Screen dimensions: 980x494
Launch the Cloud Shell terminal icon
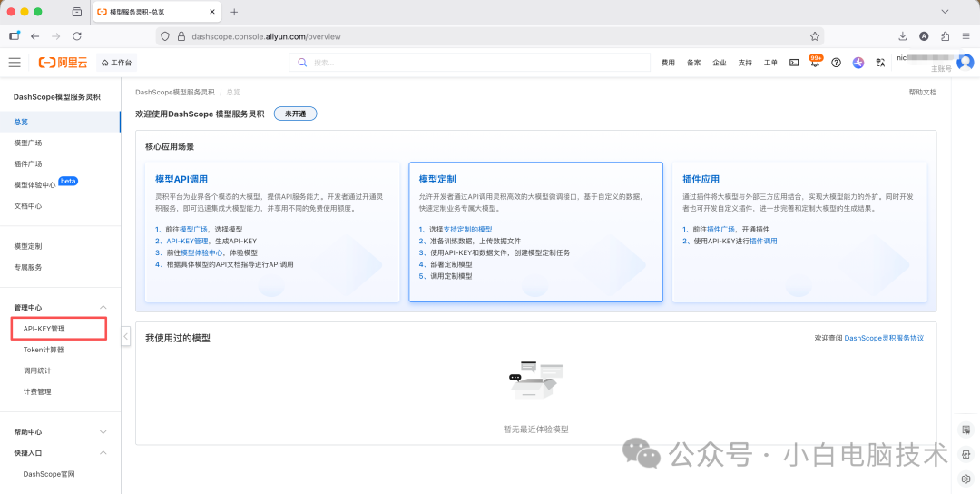794,63
